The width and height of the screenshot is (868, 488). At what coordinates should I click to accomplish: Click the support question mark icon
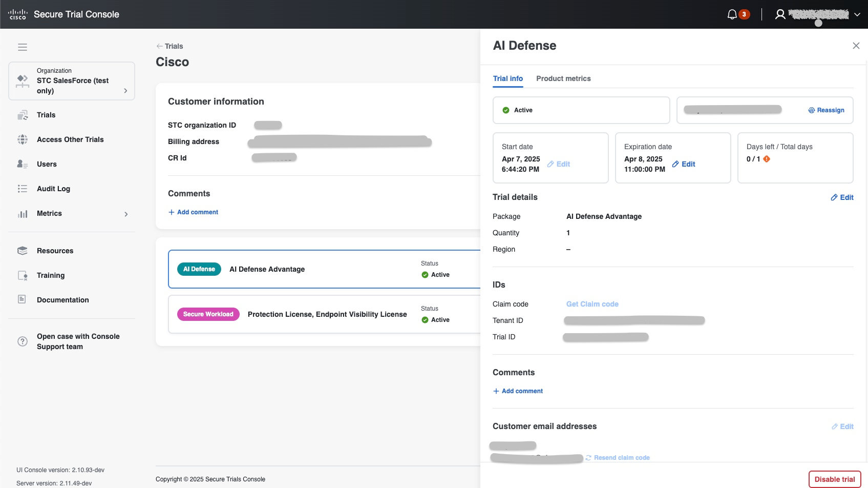pyautogui.click(x=23, y=341)
